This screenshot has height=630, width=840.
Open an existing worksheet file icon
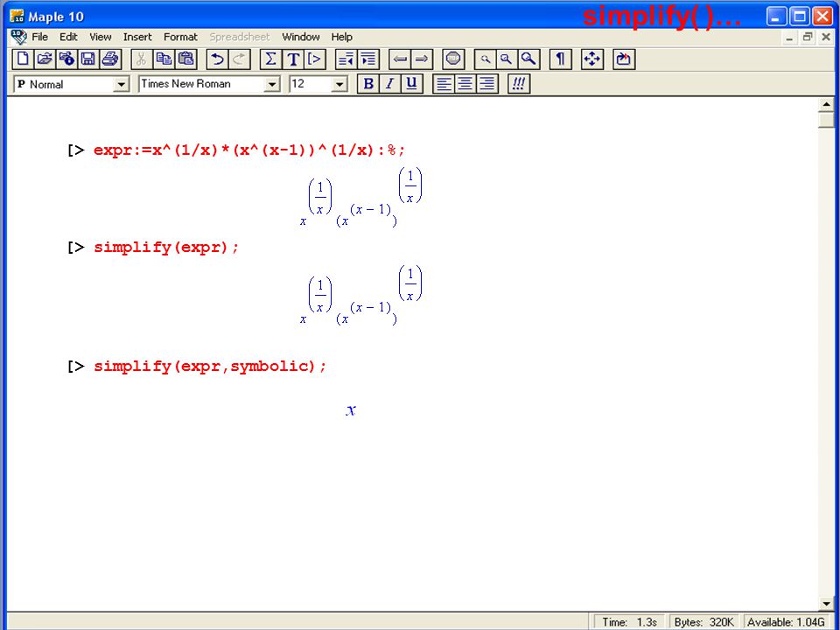[x=45, y=59]
